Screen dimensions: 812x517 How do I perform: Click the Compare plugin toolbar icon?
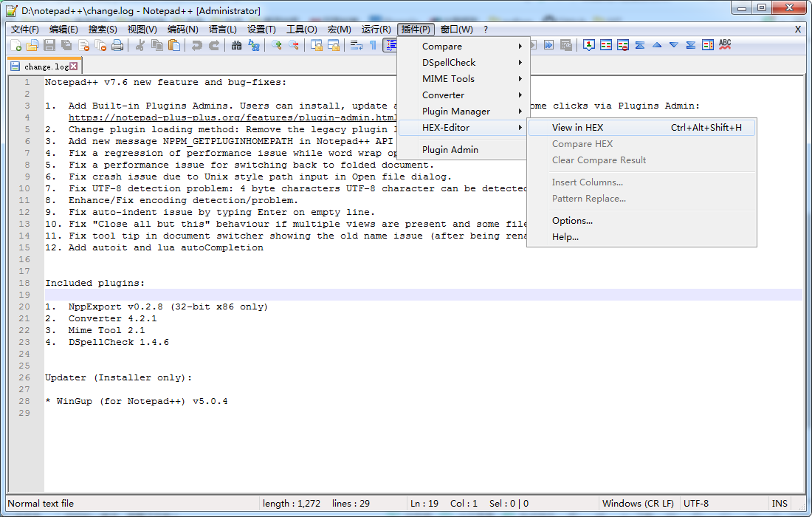tap(606, 46)
